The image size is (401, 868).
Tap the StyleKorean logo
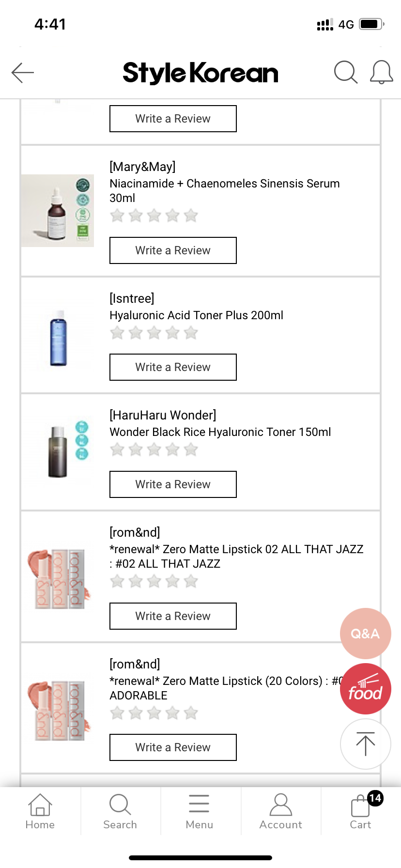[x=200, y=73]
